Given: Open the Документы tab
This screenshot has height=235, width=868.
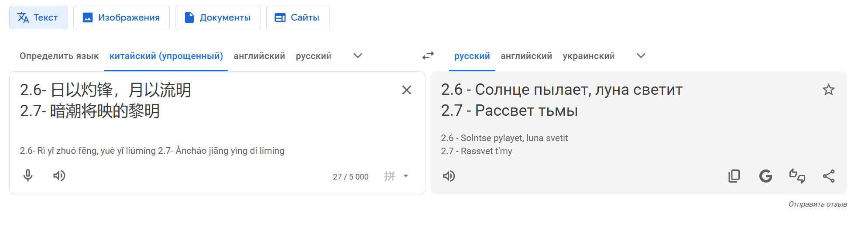Looking at the screenshot, I should tap(218, 17).
